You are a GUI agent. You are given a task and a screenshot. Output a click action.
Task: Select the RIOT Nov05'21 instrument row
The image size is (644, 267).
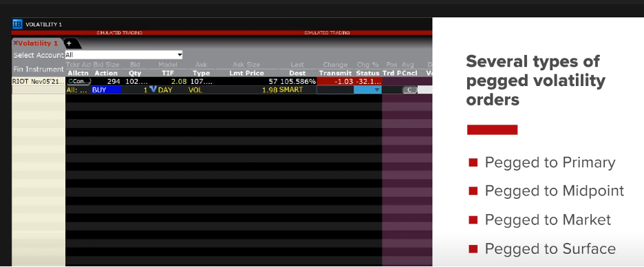[x=39, y=81]
